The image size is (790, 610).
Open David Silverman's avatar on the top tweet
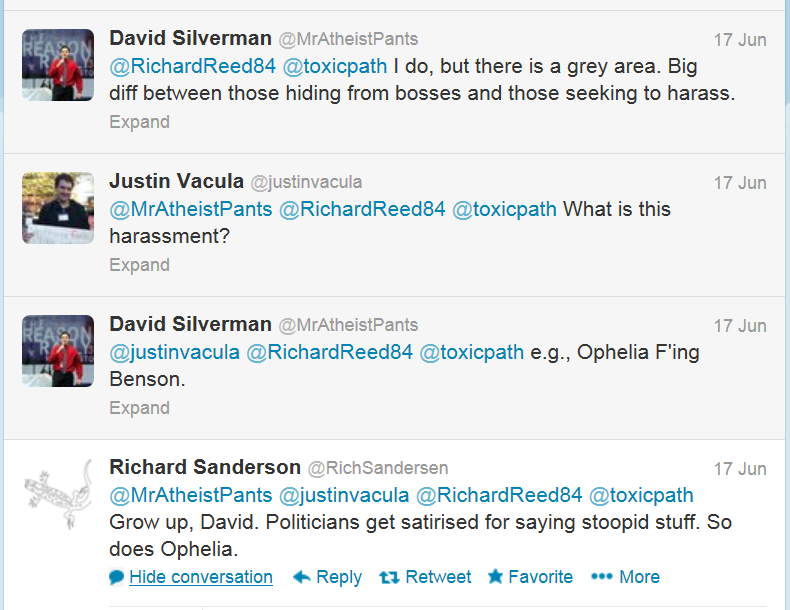[58, 65]
